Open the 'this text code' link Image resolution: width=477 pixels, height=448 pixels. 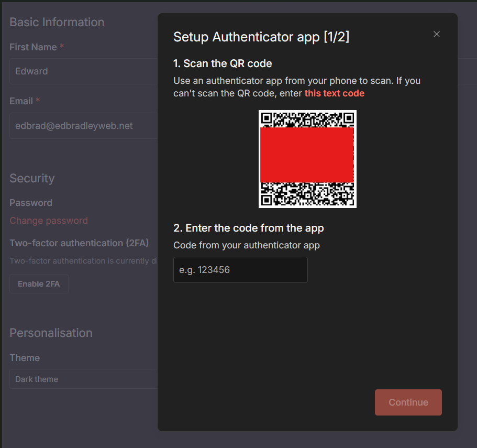tap(334, 93)
